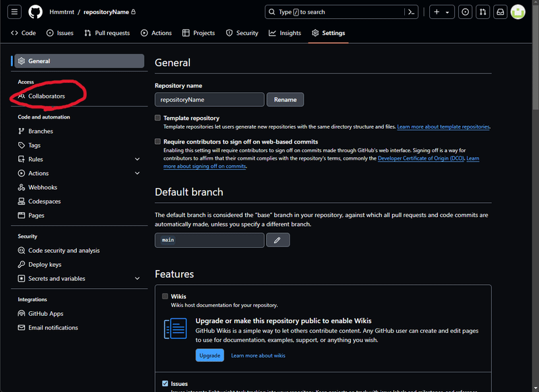Open the Settings tab
This screenshot has width=539, height=392.
coord(329,33)
